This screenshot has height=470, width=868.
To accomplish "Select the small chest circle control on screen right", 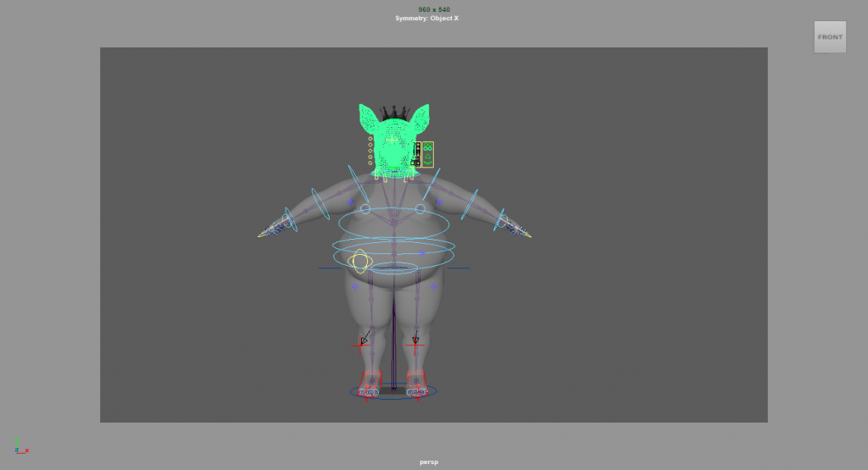I will pyautogui.click(x=420, y=209).
